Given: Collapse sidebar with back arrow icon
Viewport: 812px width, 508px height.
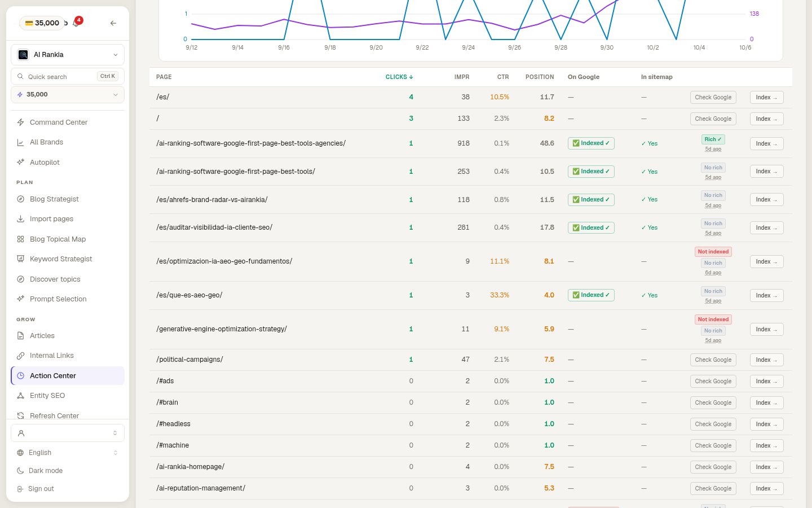Looking at the screenshot, I should pyautogui.click(x=113, y=23).
